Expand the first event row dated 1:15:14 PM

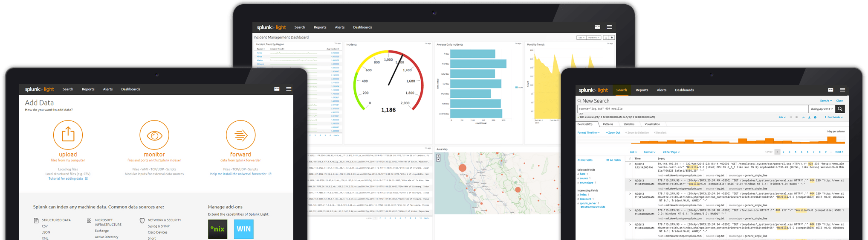[x=630, y=164]
